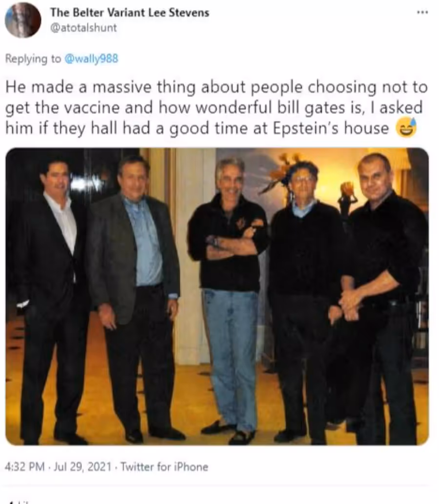
Task: Open the attached group photo
Action: click(x=217, y=296)
